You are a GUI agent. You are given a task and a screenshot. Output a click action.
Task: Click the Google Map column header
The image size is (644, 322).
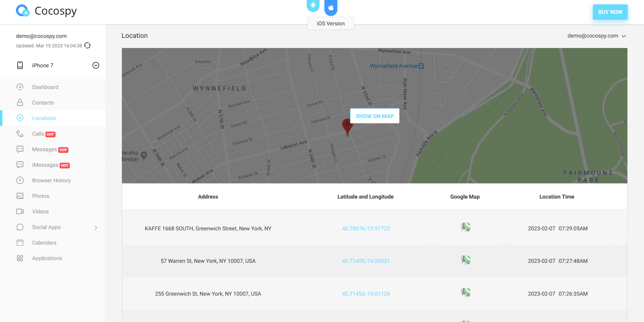coord(465,197)
